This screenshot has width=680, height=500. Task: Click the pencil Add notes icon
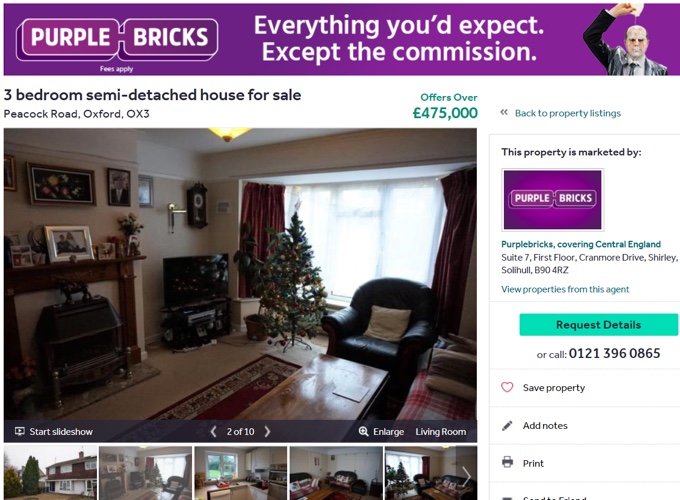507,425
